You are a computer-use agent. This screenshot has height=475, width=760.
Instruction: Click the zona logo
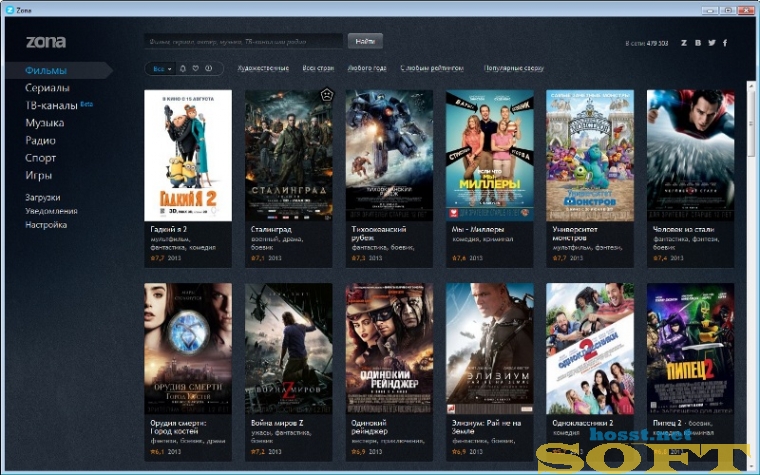46,42
